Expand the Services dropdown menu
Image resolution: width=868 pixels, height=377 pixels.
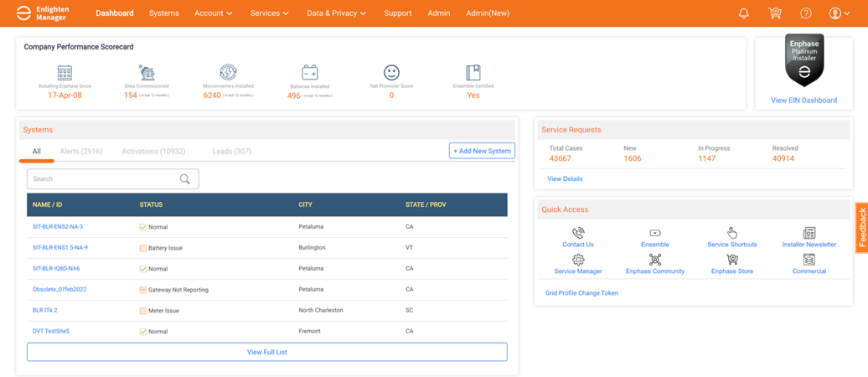[x=270, y=13]
